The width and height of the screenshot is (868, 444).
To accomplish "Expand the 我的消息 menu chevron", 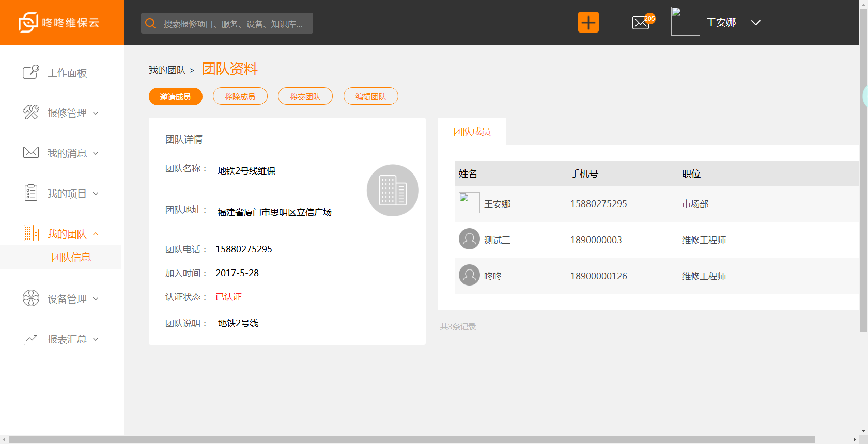I will tap(96, 153).
